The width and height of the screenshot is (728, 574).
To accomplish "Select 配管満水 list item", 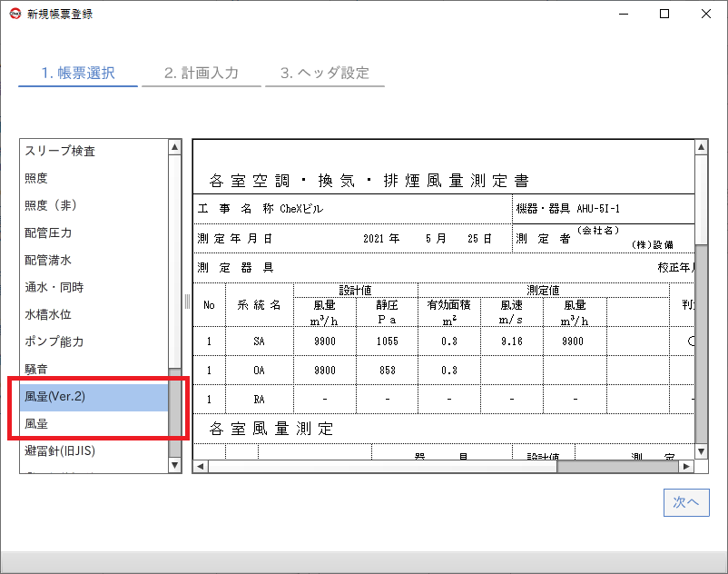I will coord(48,261).
